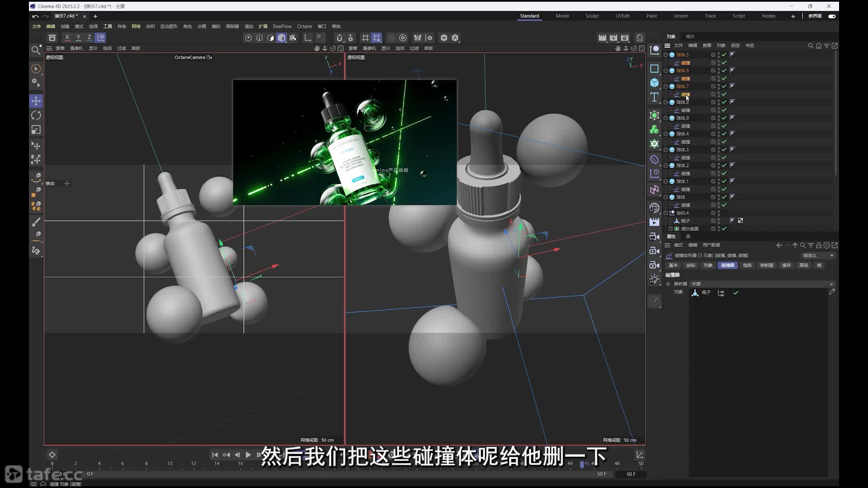This screenshot has width=868, height=488.
Task: Click the Brush paint tool icon
Action: [x=36, y=221]
